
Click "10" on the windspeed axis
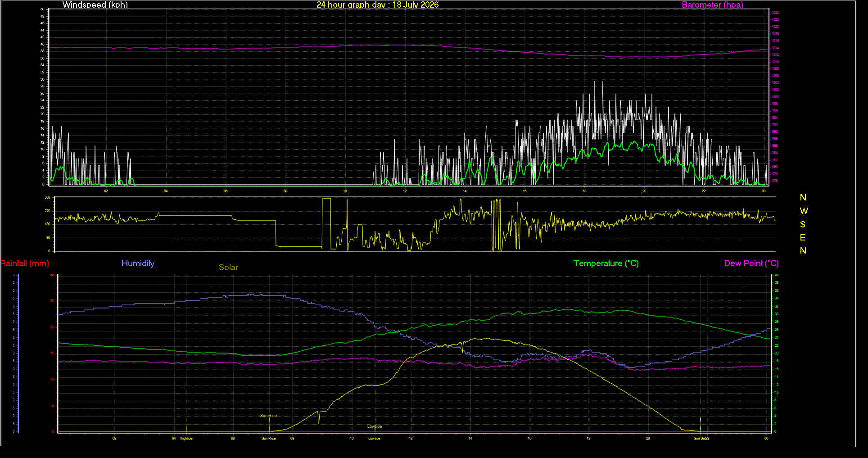point(43,149)
